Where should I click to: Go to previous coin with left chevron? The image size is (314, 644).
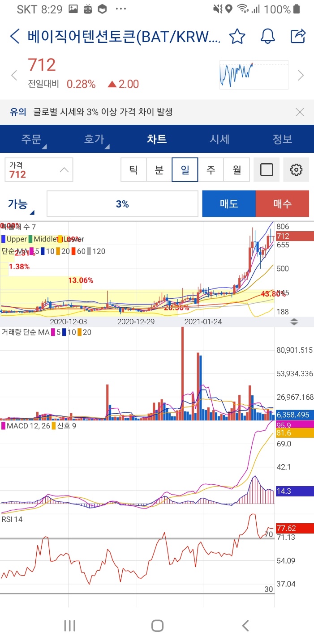(14, 75)
